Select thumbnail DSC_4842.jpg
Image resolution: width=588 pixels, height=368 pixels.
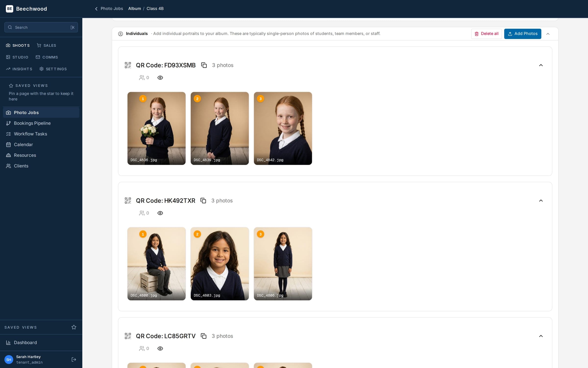click(283, 128)
